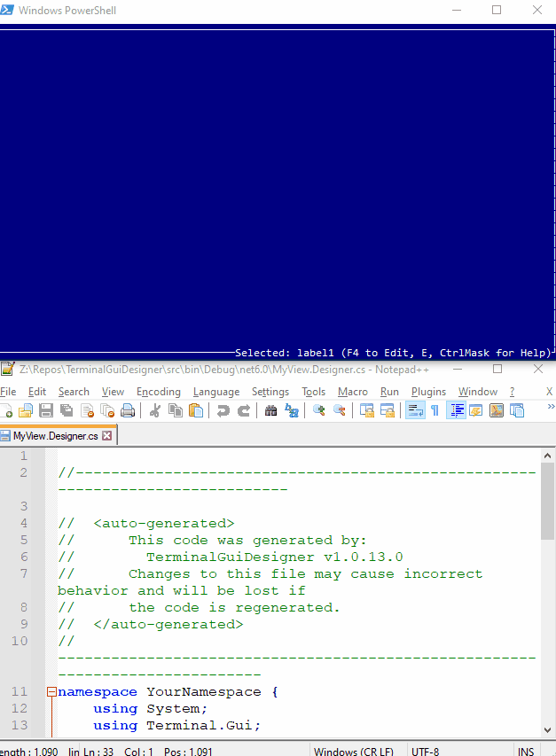The image size is (556, 756).
Task: Open the Encoding menu
Action: click(x=158, y=392)
